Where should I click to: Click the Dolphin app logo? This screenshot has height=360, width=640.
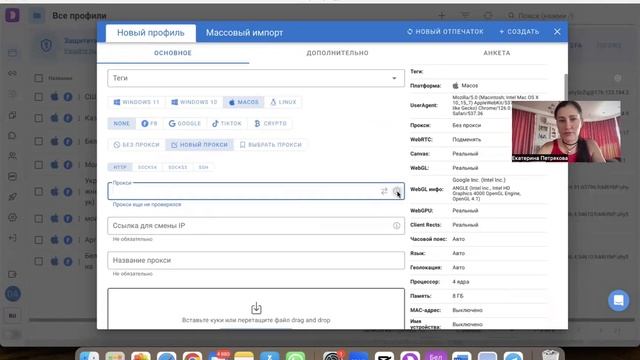tap(12, 16)
